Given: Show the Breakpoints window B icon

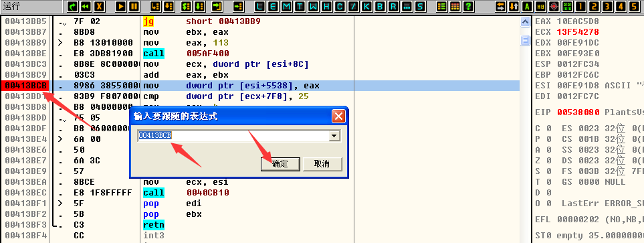Looking at the screenshot, I should [379, 6].
